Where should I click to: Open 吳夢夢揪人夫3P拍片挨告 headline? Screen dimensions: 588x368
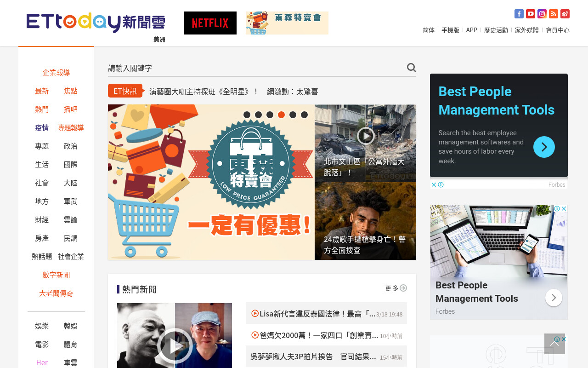(313, 356)
